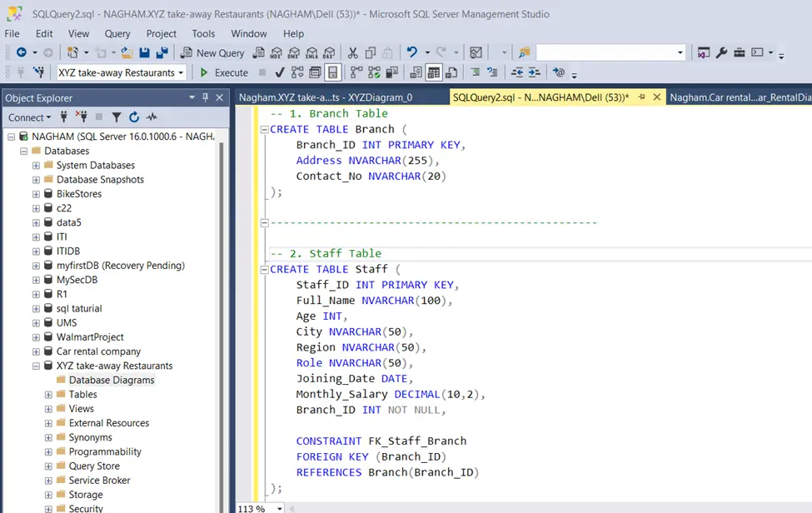Image resolution: width=812 pixels, height=513 pixels.
Task: Click the Save All icon
Action: [162, 52]
